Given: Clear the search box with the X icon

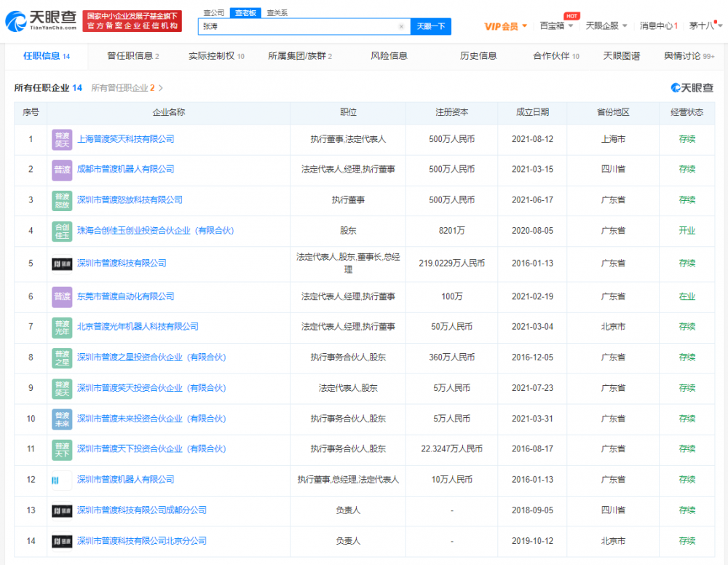Looking at the screenshot, I should click(402, 26).
